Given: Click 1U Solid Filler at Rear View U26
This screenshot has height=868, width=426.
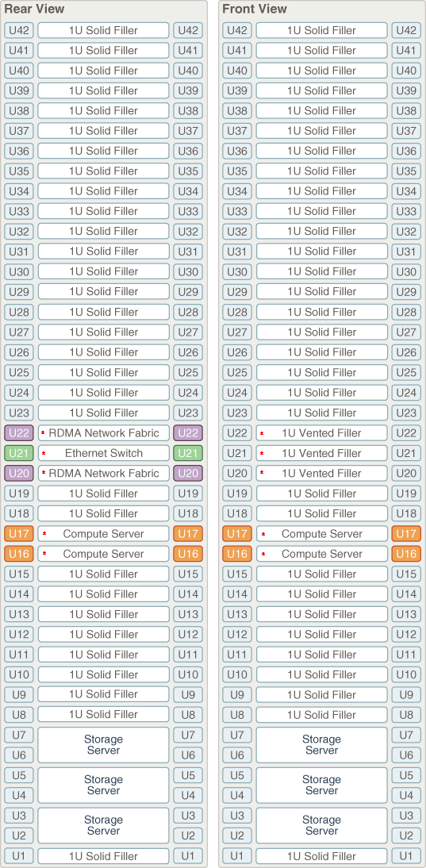Looking at the screenshot, I should click(x=103, y=352).
